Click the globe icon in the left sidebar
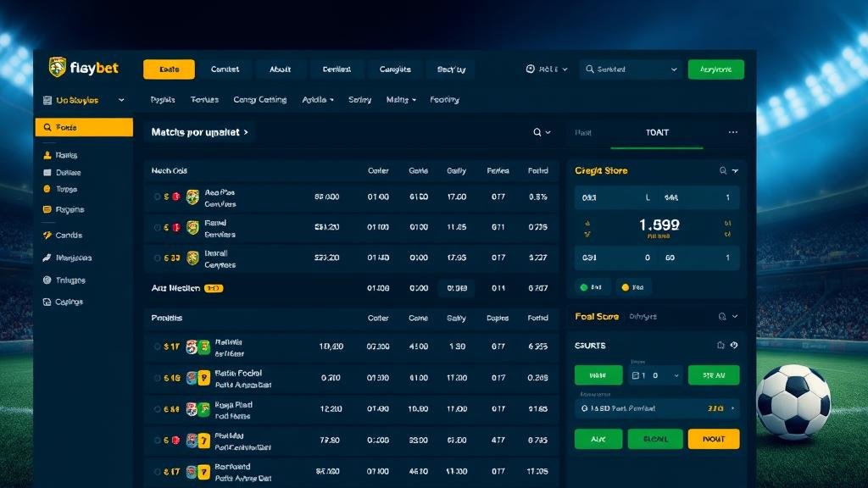868x488 pixels. [x=47, y=280]
